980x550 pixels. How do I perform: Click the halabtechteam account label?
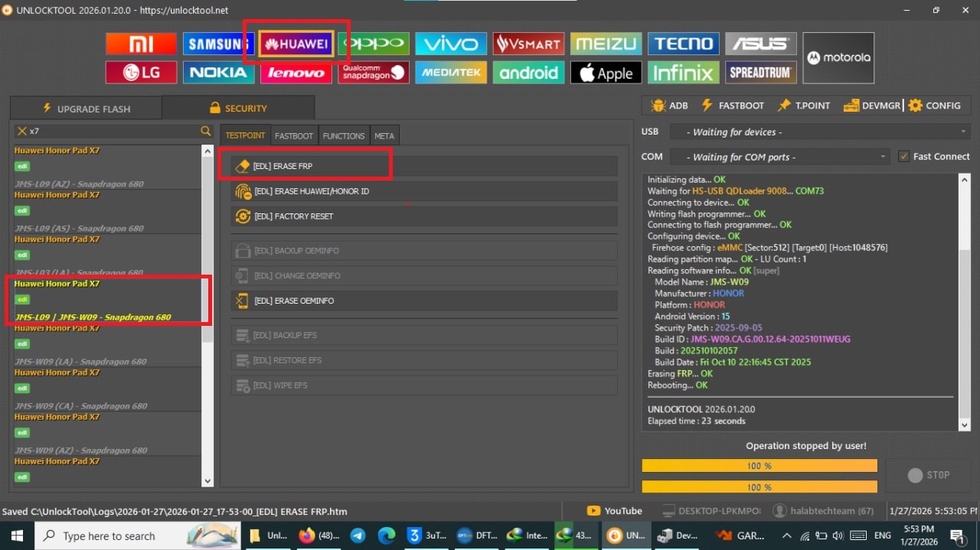(824, 511)
